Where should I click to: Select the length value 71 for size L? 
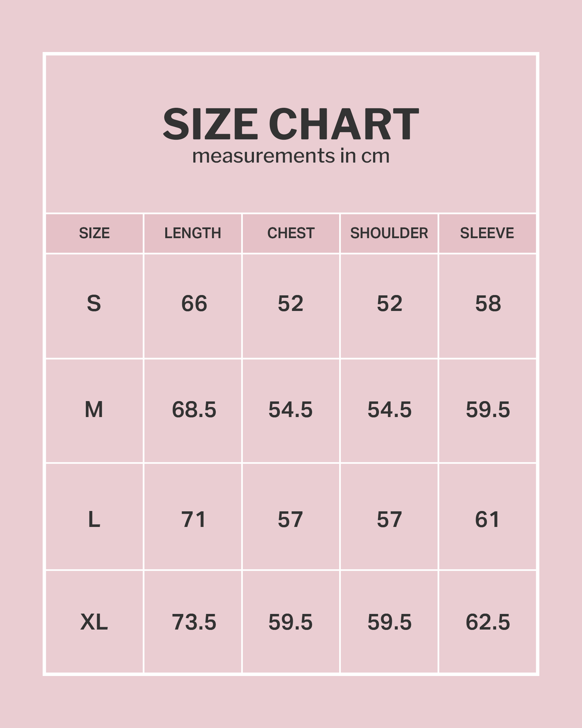tap(193, 519)
